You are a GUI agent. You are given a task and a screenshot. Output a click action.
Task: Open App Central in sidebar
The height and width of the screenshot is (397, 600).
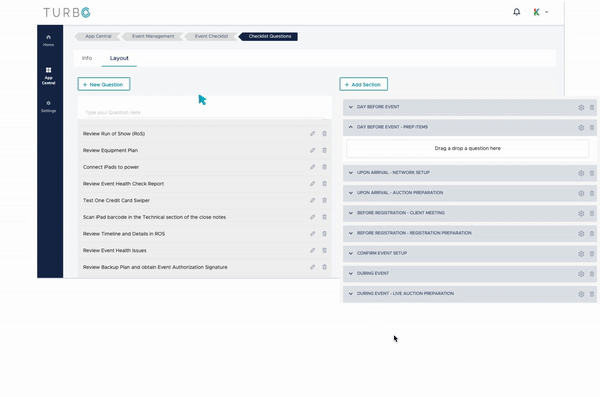[x=48, y=75]
